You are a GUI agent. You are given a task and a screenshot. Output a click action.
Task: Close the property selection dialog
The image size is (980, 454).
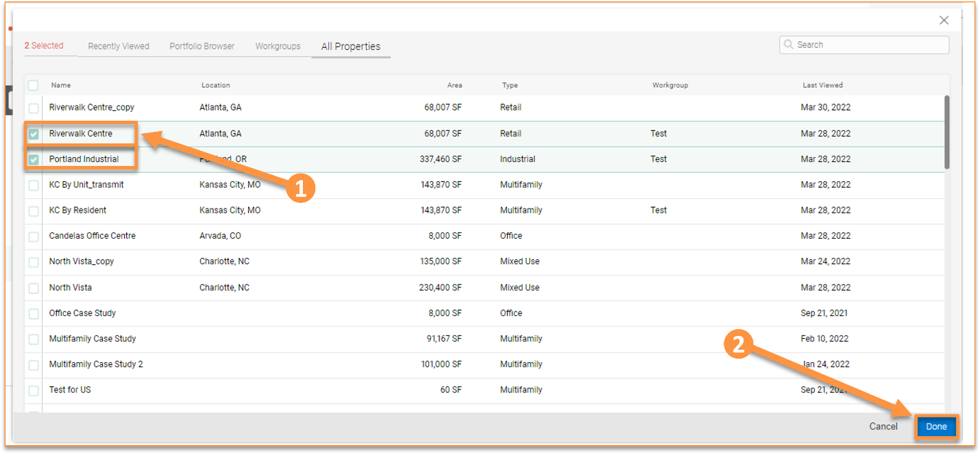coord(944,20)
